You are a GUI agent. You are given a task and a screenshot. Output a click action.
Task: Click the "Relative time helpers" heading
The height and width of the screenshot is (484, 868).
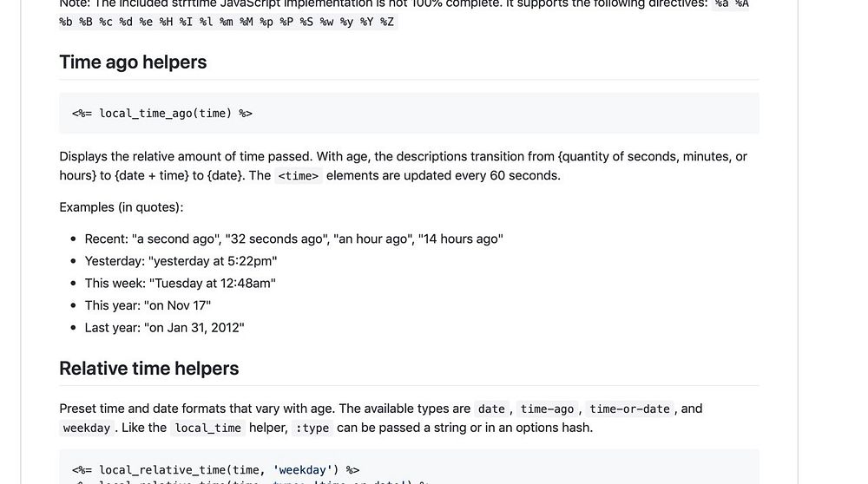pos(149,369)
